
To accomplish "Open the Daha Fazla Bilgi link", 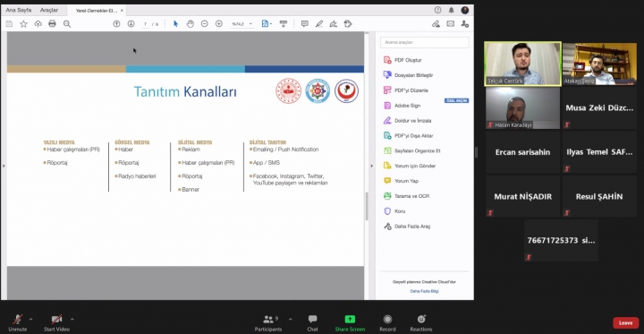I will point(424,291).
